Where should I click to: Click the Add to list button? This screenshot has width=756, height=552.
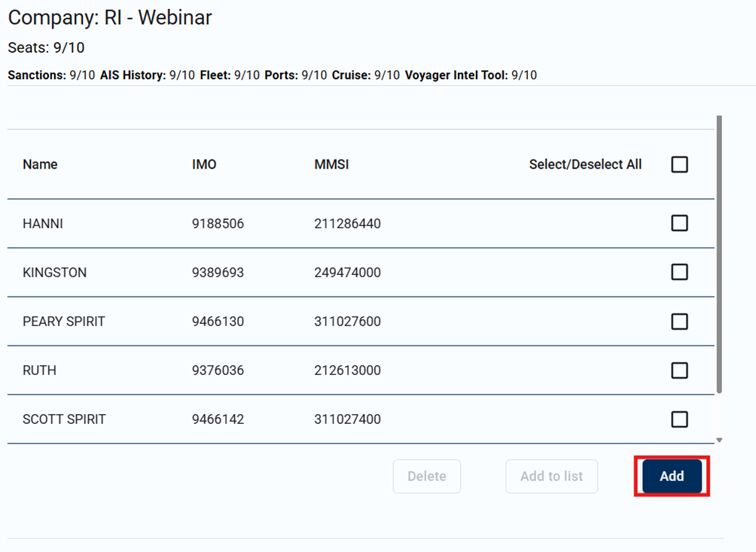tap(551, 476)
